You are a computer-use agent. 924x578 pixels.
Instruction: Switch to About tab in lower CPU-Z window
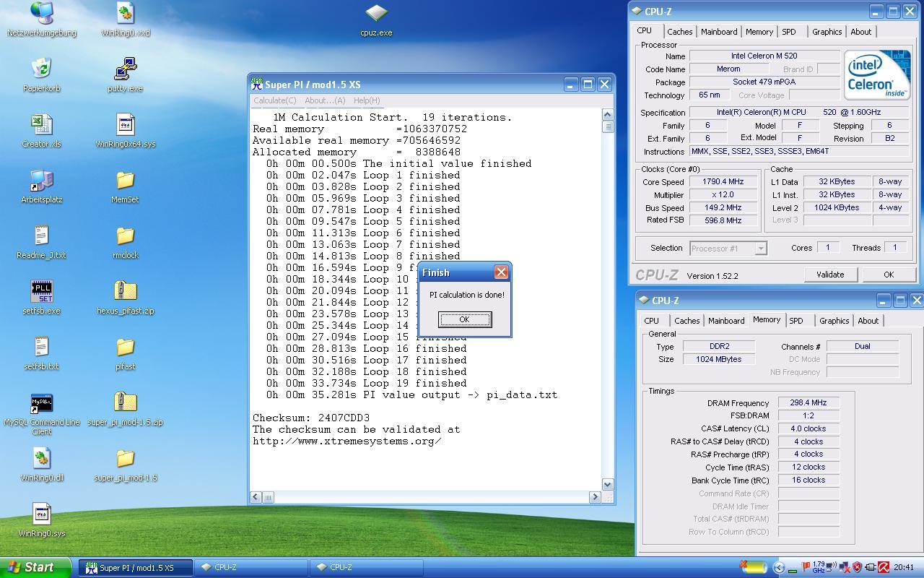[868, 321]
